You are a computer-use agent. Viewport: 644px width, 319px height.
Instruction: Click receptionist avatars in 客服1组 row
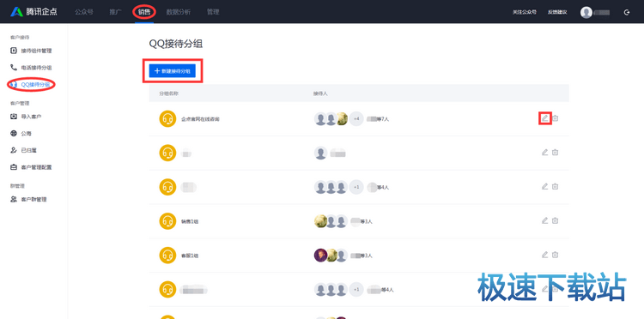(331, 256)
